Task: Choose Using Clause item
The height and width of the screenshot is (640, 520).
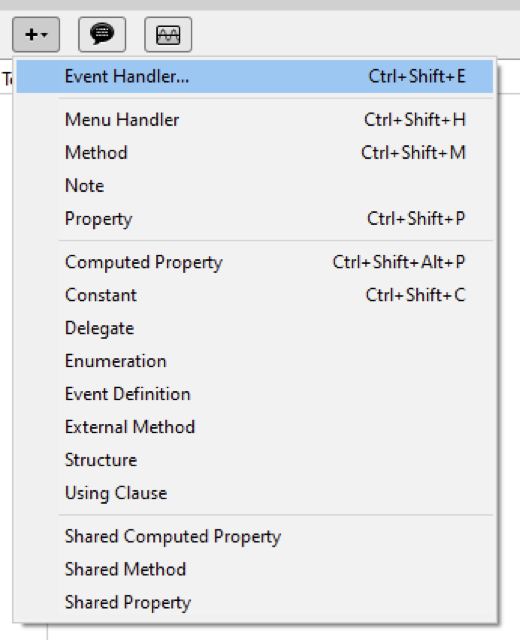Action: coord(255,493)
